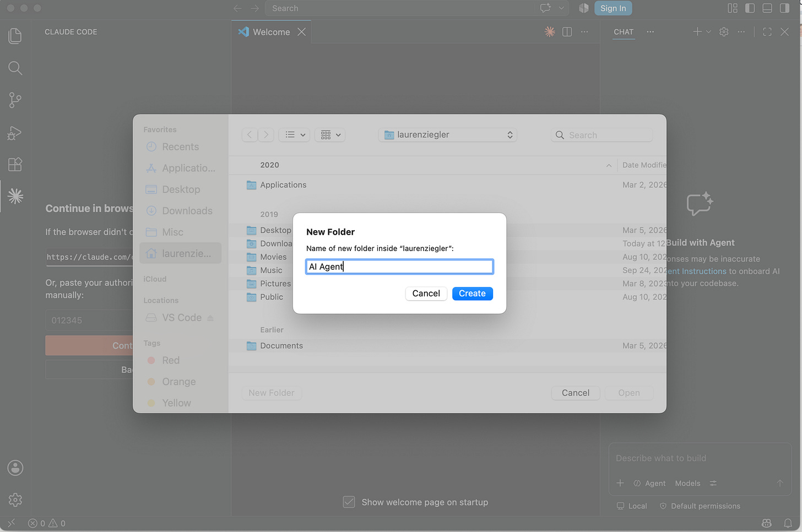The image size is (802, 532).
Task: Select the Orange tag
Action: [x=180, y=382]
